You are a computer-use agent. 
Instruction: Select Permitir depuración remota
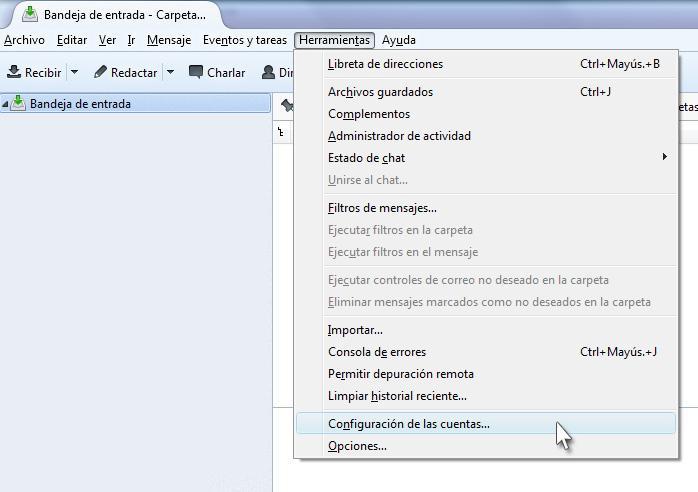tap(486, 374)
